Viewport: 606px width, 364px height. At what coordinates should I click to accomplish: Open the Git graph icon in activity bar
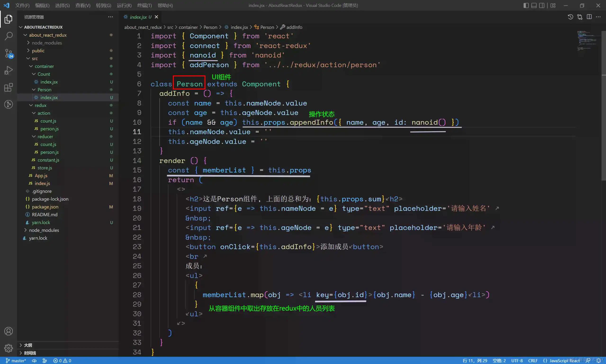(x=8, y=105)
